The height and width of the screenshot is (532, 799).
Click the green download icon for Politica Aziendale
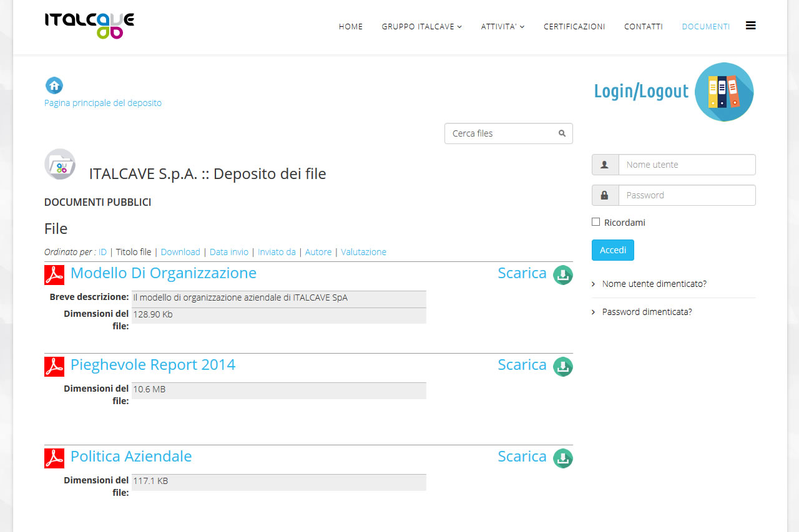click(x=562, y=458)
